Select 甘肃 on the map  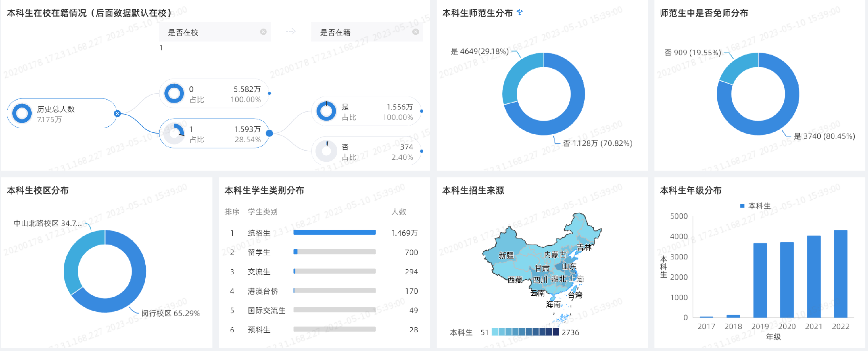tap(542, 268)
